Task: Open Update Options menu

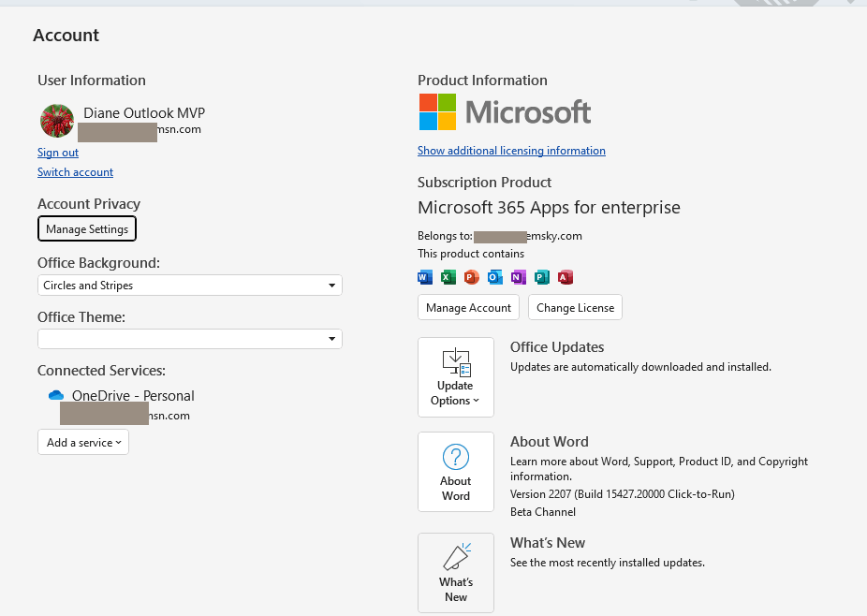Action: pyautogui.click(x=456, y=377)
